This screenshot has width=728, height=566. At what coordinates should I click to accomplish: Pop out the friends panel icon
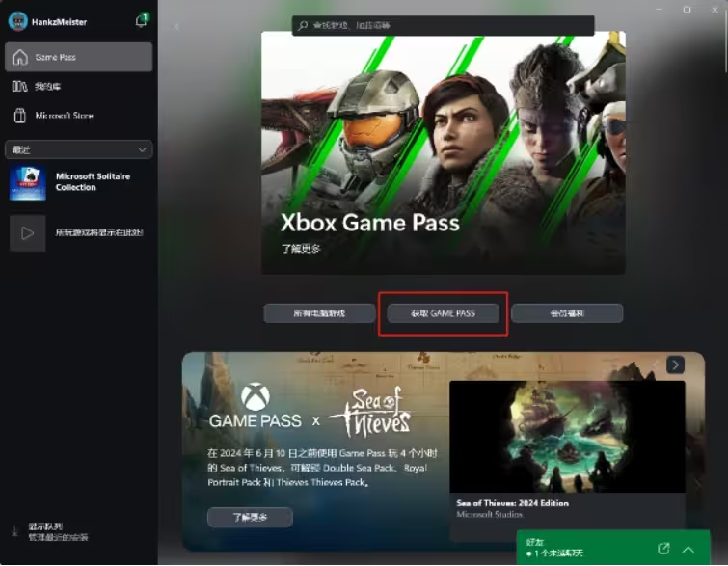point(664,549)
